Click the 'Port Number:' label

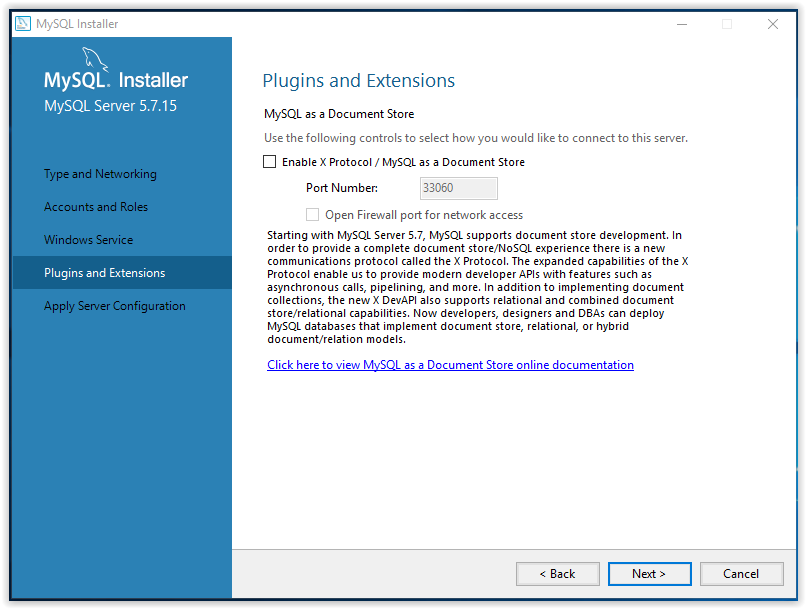[342, 188]
